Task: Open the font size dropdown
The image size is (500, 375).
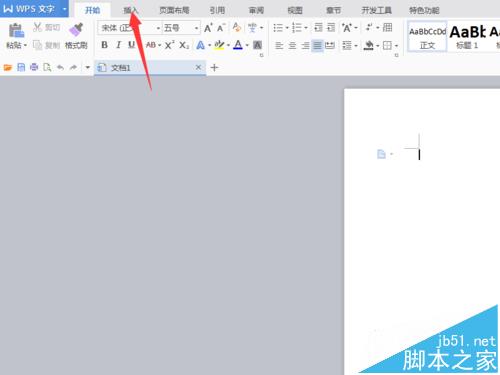Action: click(197, 28)
